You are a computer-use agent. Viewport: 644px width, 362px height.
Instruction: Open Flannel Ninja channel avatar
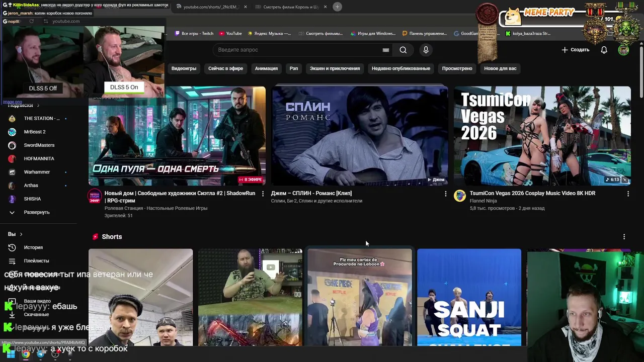(460, 196)
